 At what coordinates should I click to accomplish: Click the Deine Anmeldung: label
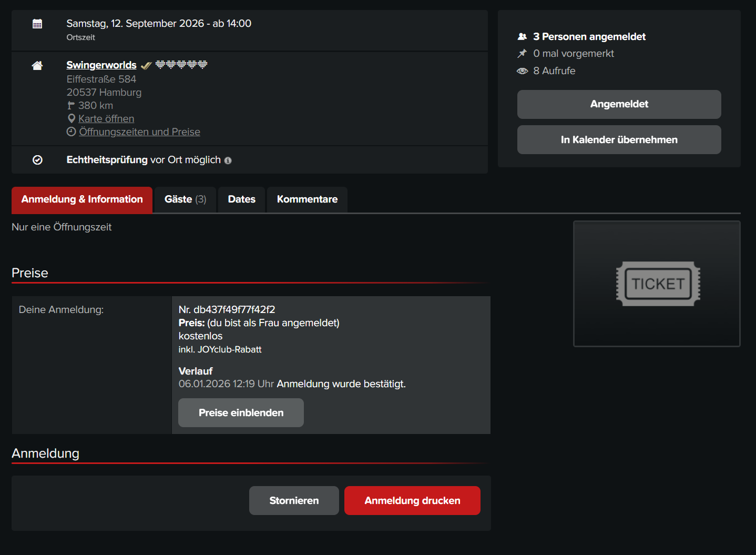61,309
